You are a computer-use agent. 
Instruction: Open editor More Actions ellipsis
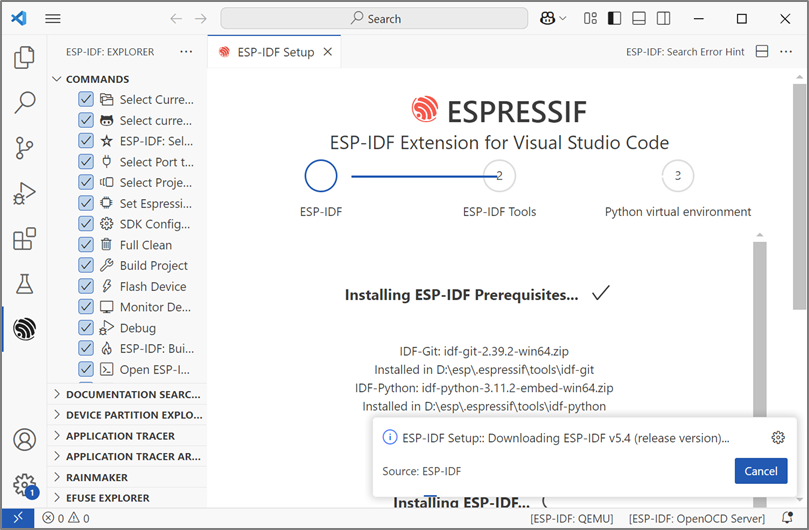click(786, 52)
